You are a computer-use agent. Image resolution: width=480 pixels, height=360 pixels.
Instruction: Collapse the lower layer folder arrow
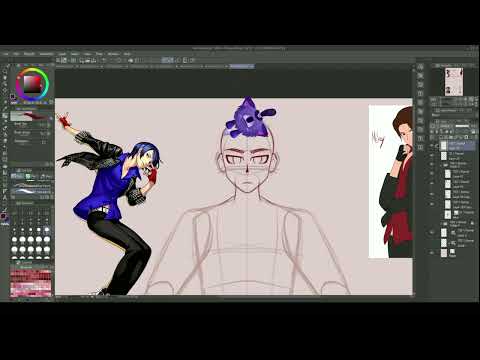point(441,223)
